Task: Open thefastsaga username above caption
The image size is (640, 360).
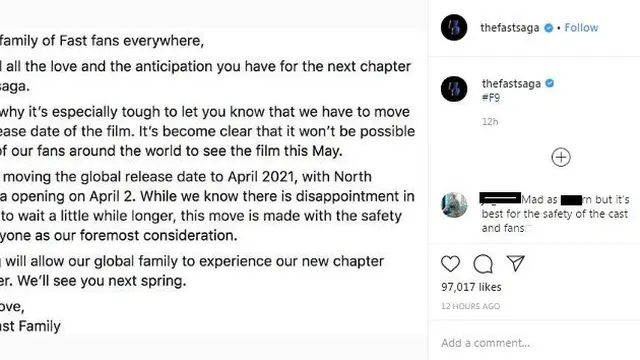Action: (511, 83)
